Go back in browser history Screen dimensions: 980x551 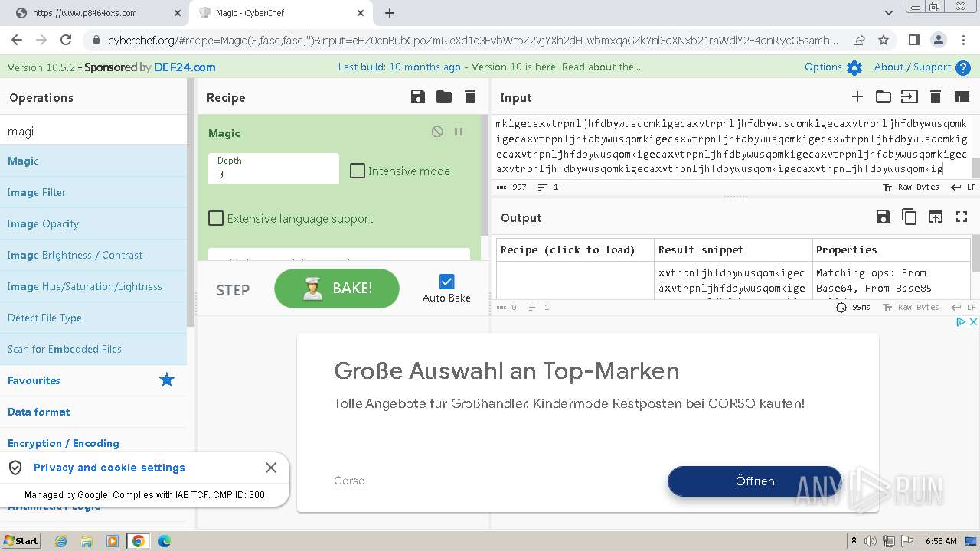17,40
